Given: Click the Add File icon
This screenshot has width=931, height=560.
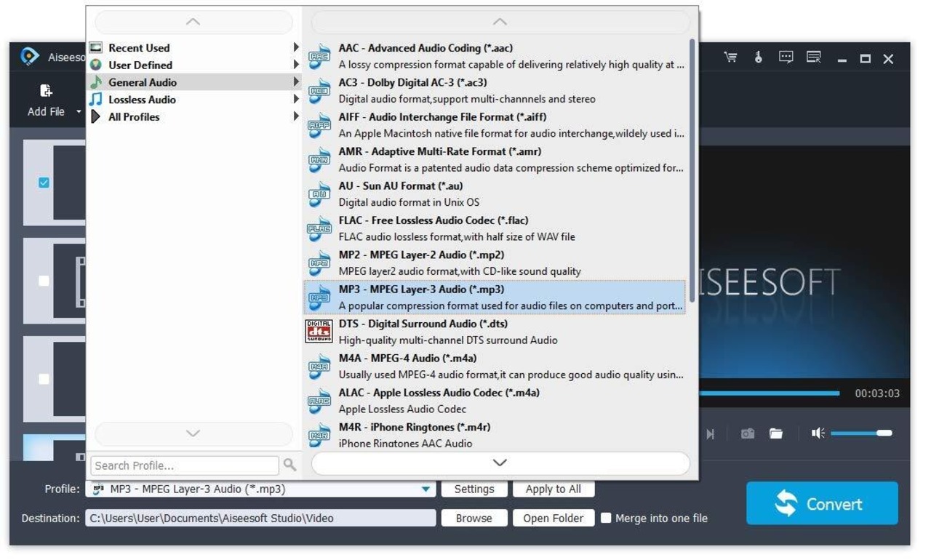Looking at the screenshot, I should click(47, 91).
